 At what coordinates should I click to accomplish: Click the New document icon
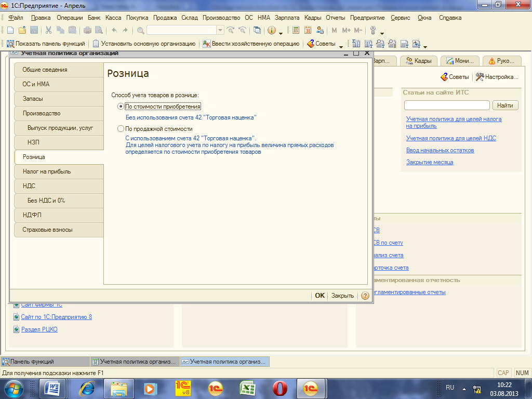[10, 30]
